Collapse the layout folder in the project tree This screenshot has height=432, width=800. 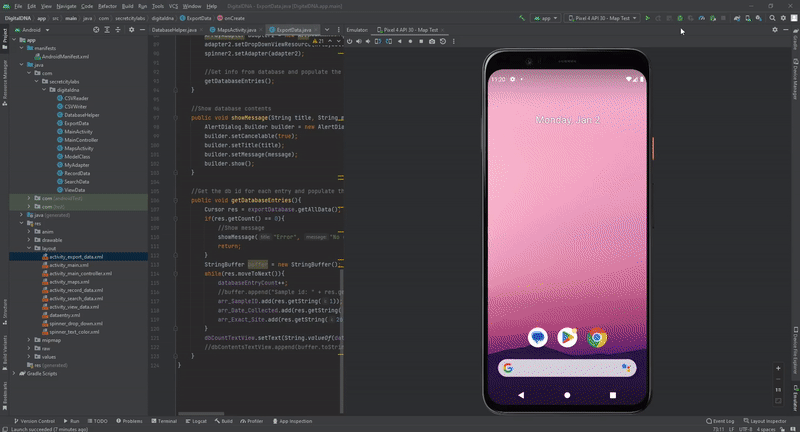[29, 248]
